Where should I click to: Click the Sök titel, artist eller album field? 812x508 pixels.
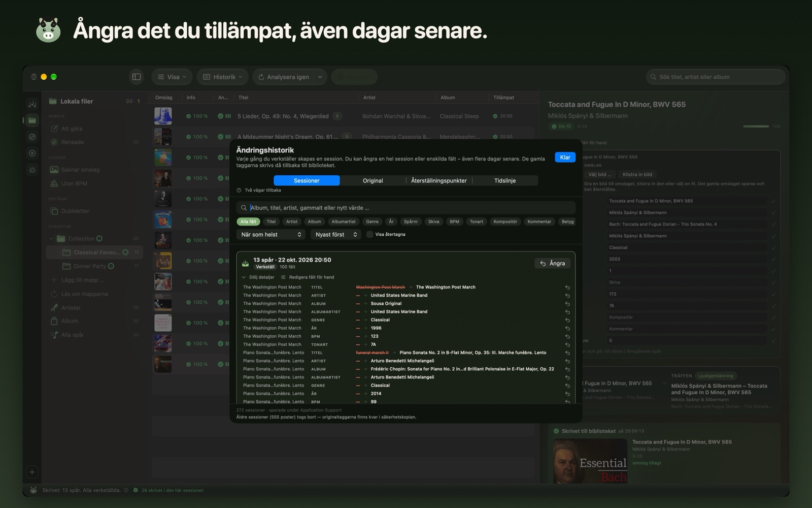pos(716,77)
